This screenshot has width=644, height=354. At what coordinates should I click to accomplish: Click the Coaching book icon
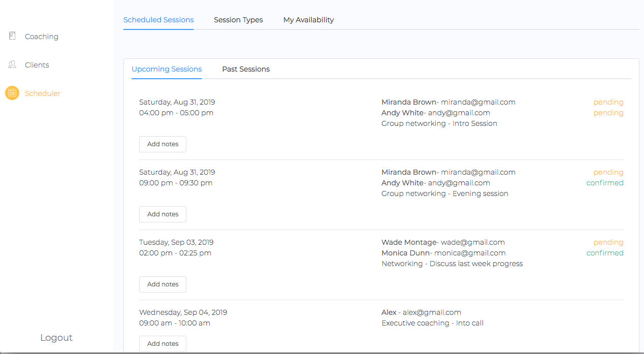pyautogui.click(x=12, y=36)
